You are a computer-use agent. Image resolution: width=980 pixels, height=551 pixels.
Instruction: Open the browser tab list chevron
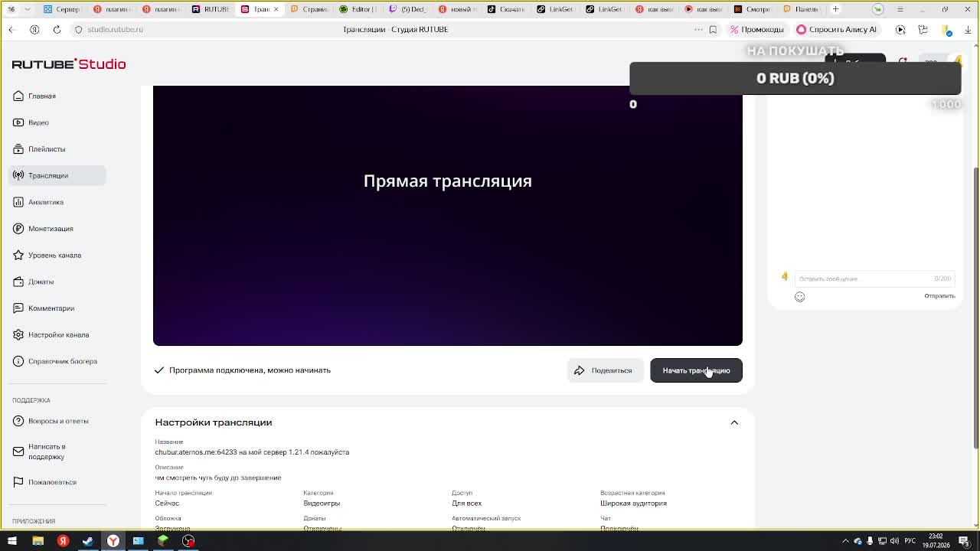pyautogui.click(x=28, y=9)
